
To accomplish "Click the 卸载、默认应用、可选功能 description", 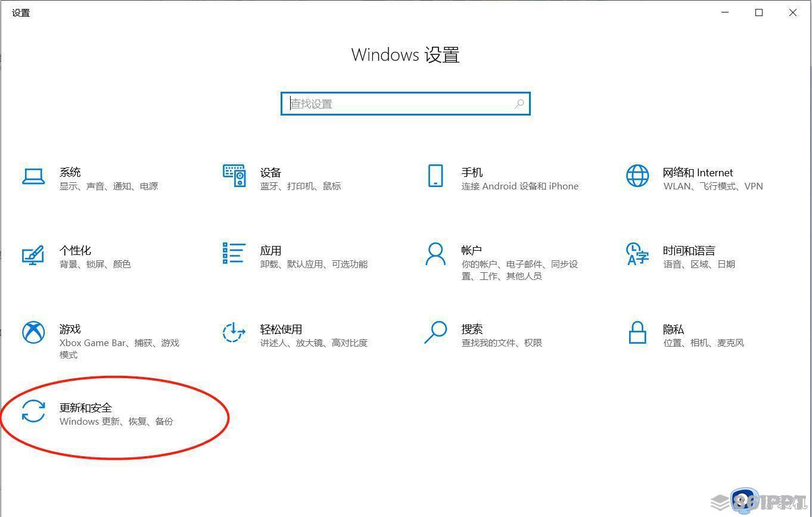I will (314, 264).
